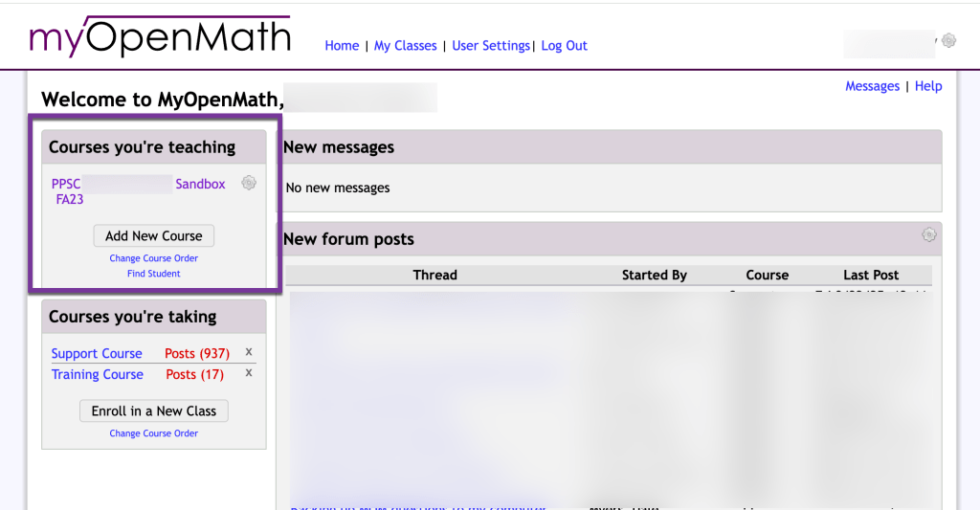Screen dimensions: 980x510
Task: Select Log Out in the top navigation
Action: point(565,46)
